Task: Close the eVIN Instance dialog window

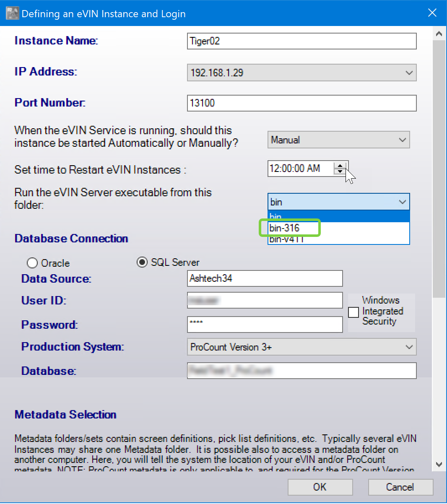Action: point(432,13)
